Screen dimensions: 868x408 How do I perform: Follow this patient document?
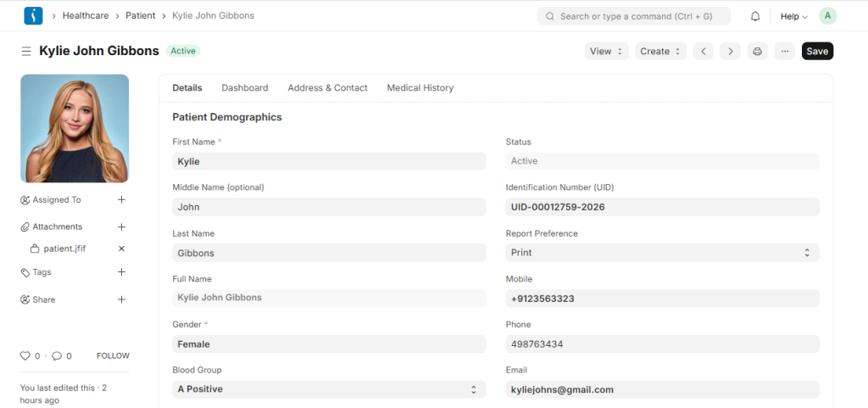(x=113, y=356)
